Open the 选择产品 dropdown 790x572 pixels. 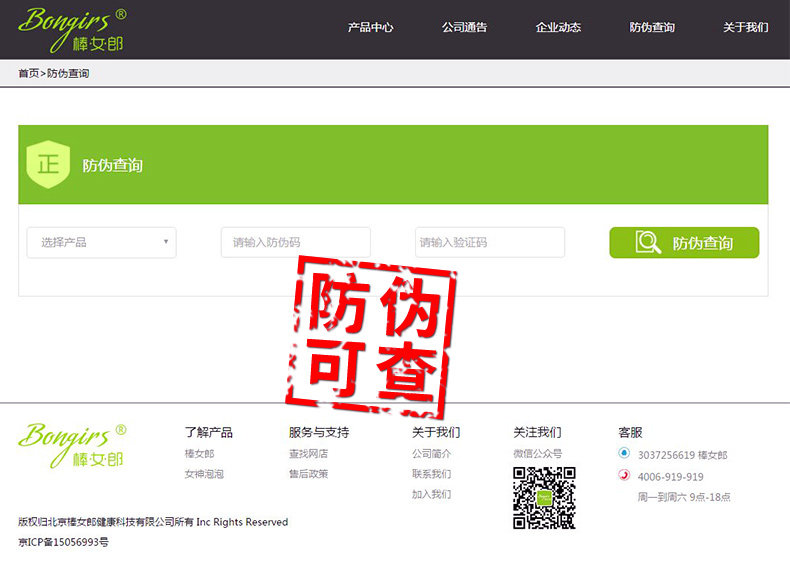pyautogui.click(x=101, y=242)
